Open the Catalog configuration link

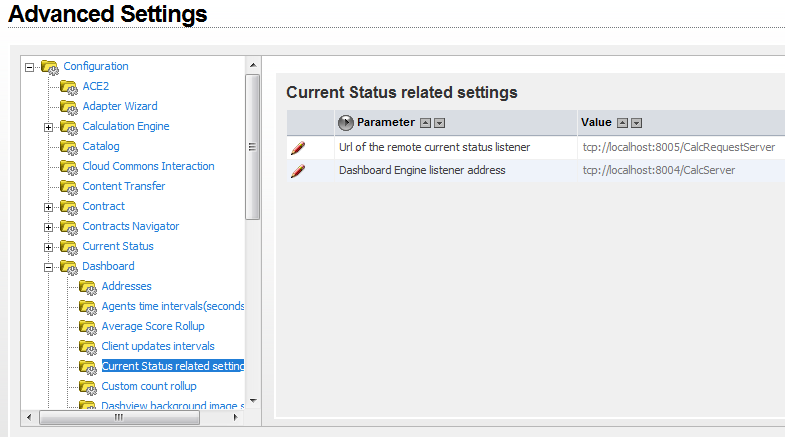coord(100,146)
